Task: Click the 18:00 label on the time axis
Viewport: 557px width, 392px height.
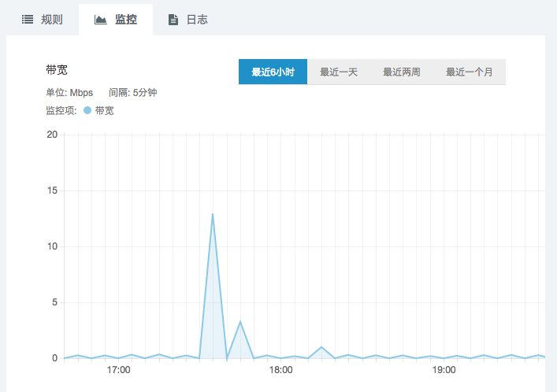Action: pos(281,370)
